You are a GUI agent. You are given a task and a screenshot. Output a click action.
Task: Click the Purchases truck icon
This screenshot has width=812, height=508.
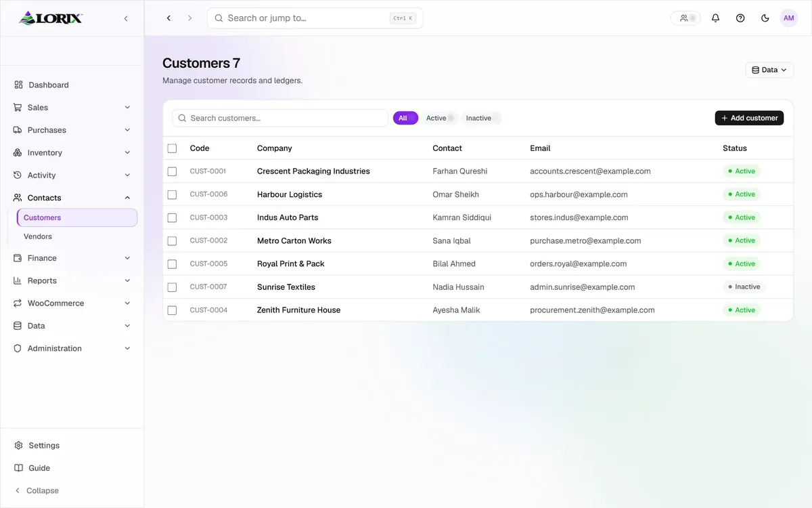(18, 130)
